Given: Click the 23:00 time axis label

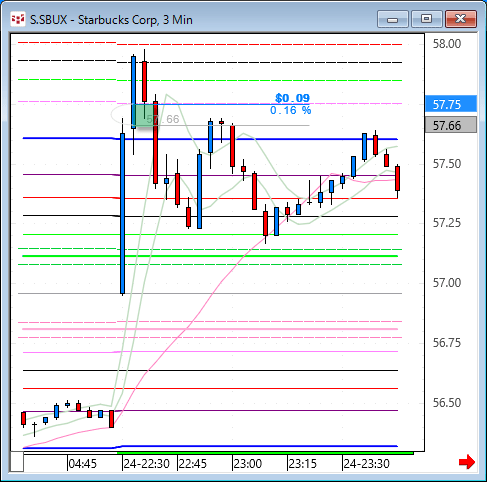Looking at the screenshot, I should [248, 464].
